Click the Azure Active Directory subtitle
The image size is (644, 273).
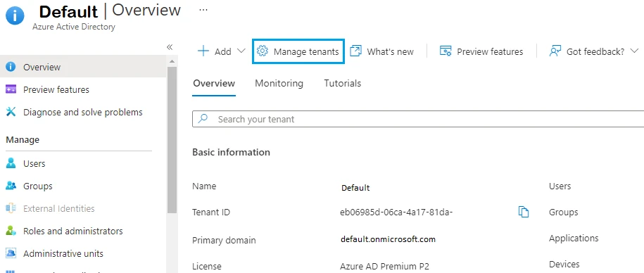tap(74, 27)
